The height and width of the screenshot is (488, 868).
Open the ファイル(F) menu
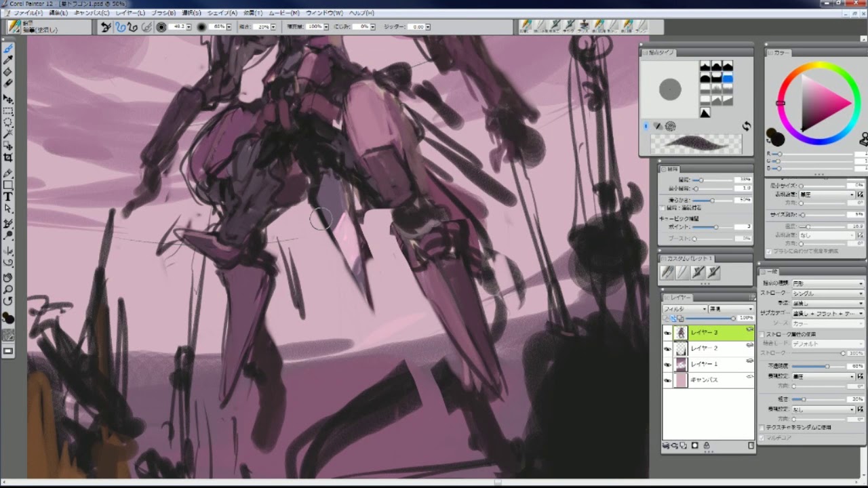click(27, 13)
